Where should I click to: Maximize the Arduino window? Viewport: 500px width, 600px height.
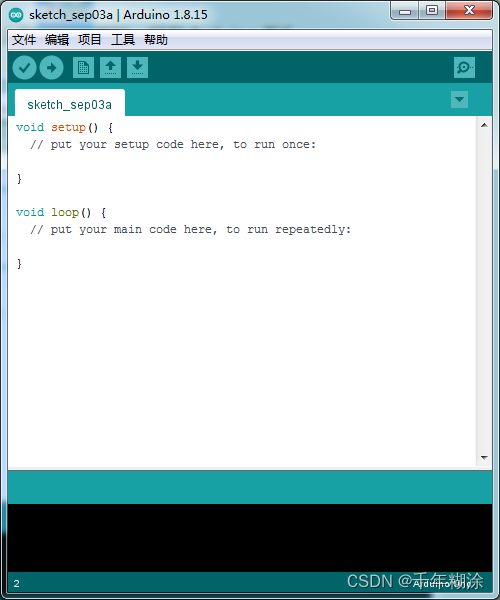pyautogui.click(x=432, y=11)
